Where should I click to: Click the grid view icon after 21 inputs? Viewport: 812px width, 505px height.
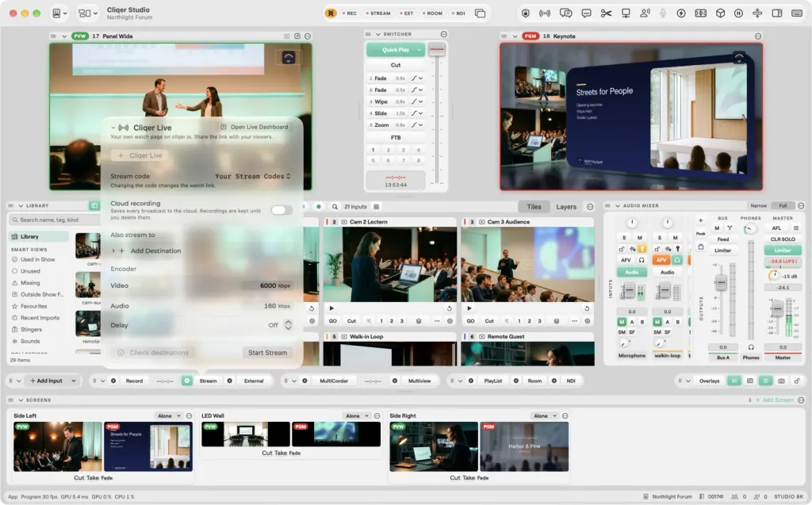click(376, 207)
